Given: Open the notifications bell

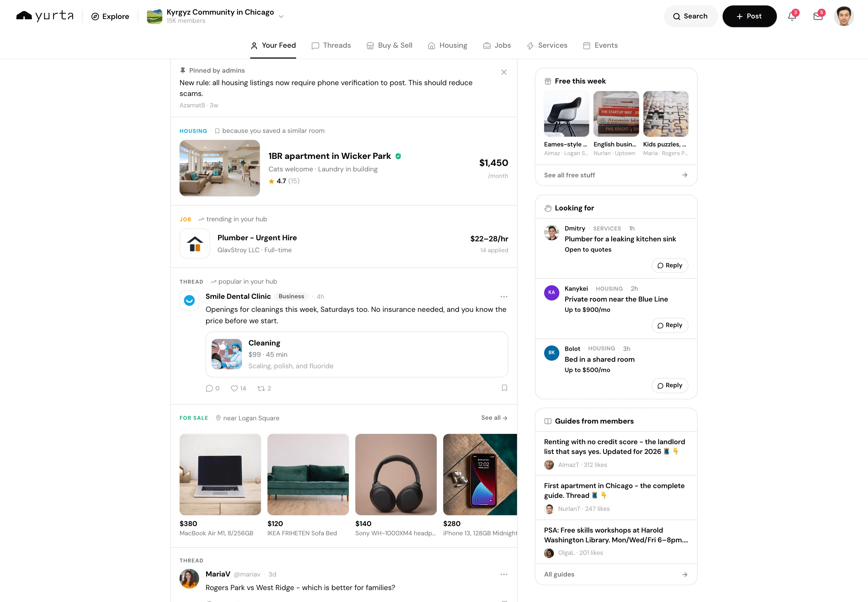Looking at the screenshot, I should coord(792,16).
